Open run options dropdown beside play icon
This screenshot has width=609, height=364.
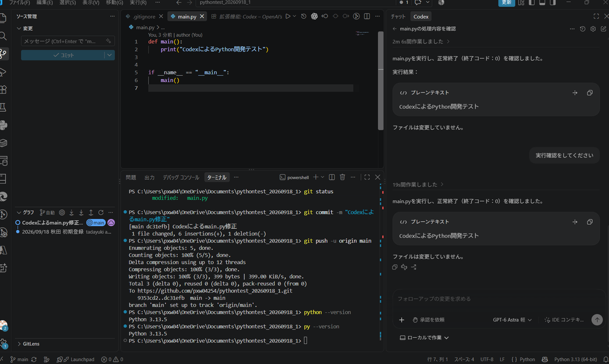pos(294,16)
